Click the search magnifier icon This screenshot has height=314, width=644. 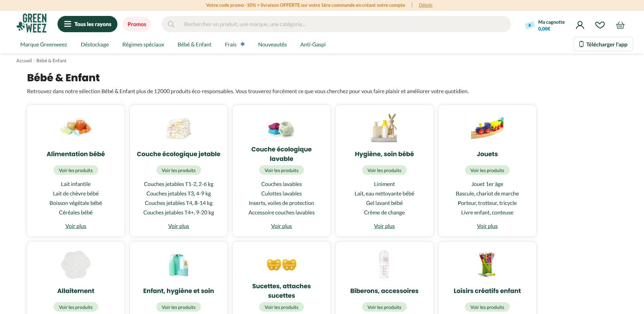(x=171, y=24)
